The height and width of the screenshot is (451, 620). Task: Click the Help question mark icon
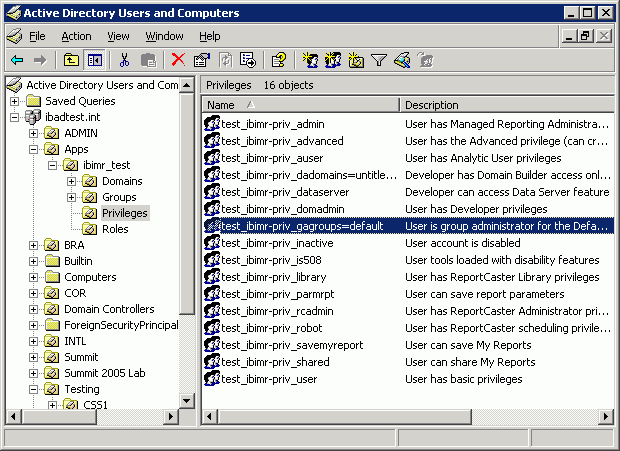tap(278, 60)
